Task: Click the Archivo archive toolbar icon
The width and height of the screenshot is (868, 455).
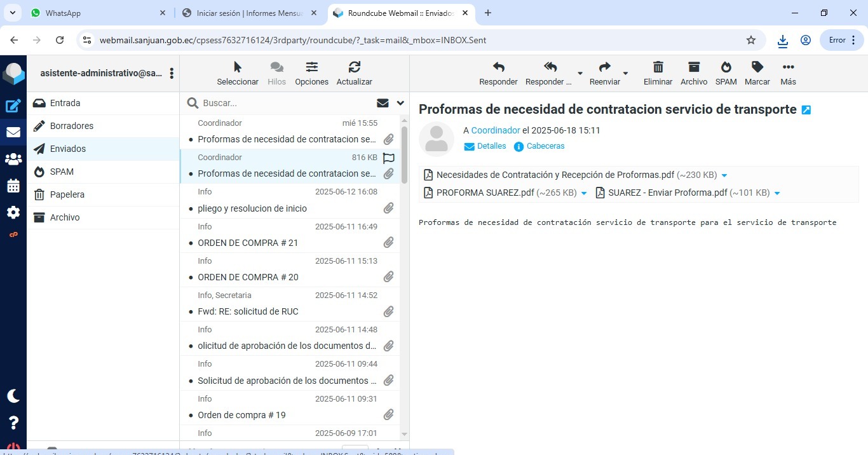Action: tap(693, 73)
